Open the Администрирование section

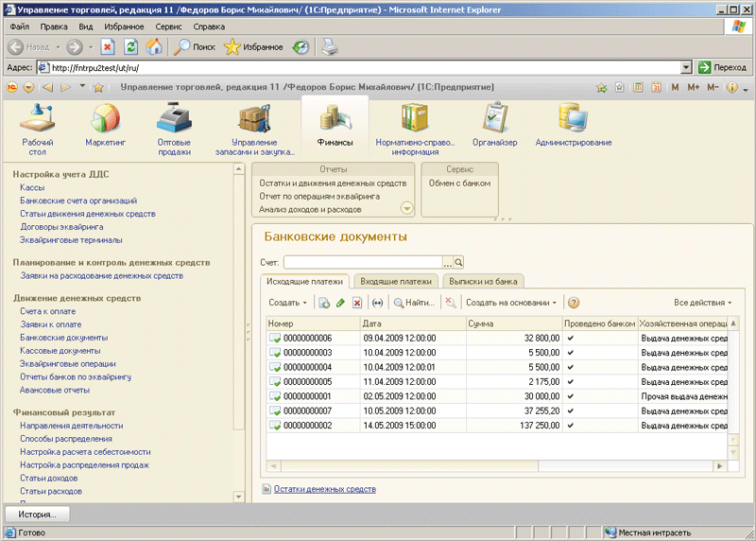tap(574, 125)
